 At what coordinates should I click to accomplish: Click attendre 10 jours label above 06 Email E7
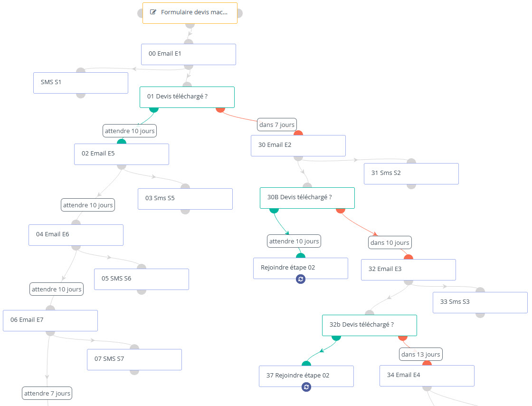[x=57, y=289]
